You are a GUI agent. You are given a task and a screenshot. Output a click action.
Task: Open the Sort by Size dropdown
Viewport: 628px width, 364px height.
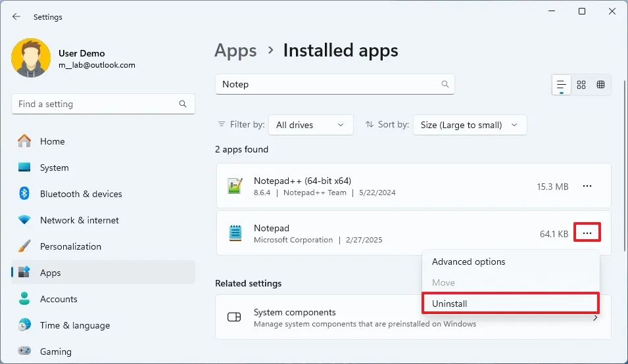470,125
